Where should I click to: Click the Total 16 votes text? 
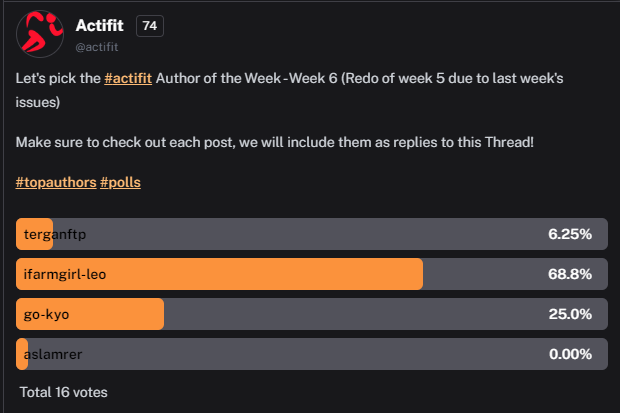coord(64,392)
